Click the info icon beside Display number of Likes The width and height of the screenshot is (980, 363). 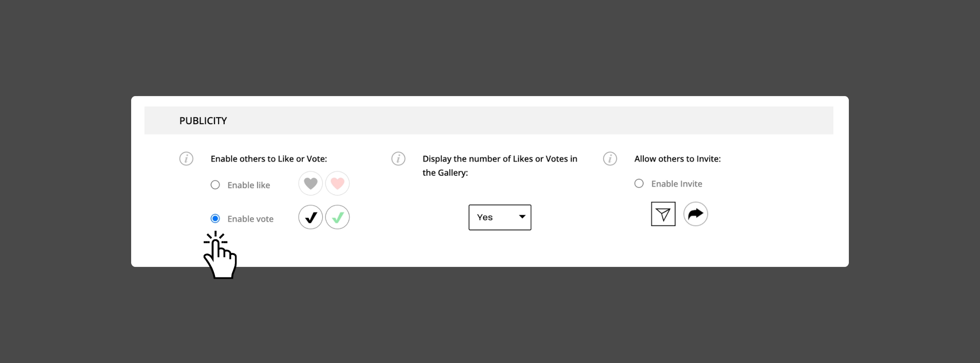click(398, 158)
